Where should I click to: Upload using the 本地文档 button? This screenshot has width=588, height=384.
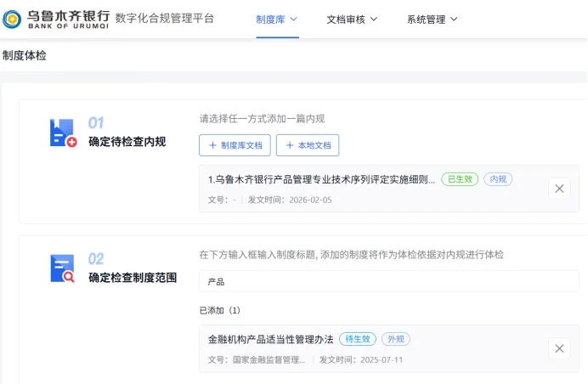pyautogui.click(x=308, y=145)
